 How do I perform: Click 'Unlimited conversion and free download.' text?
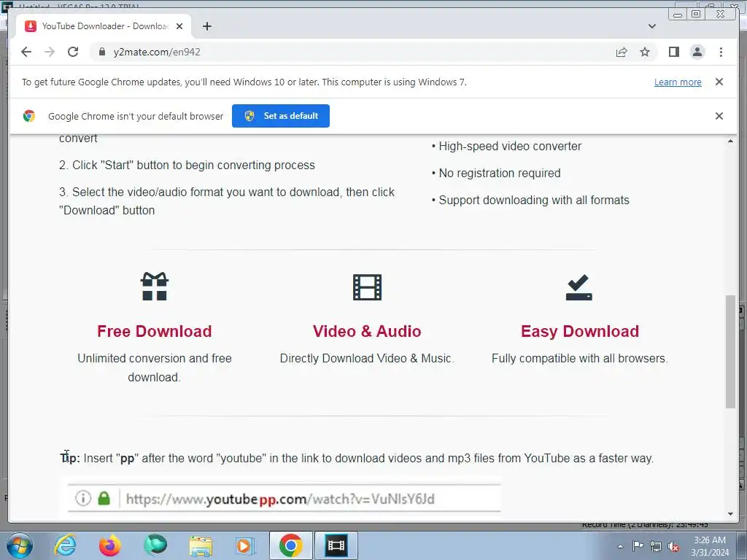155,367
